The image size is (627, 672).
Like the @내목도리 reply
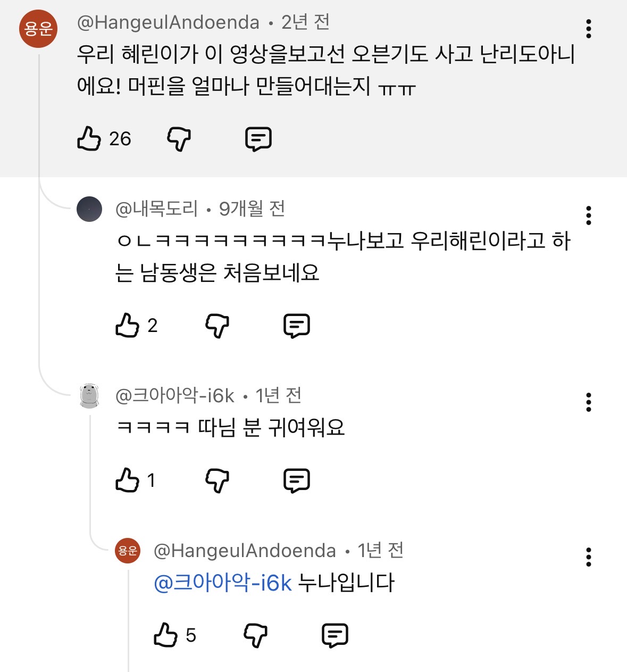tap(128, 326)
